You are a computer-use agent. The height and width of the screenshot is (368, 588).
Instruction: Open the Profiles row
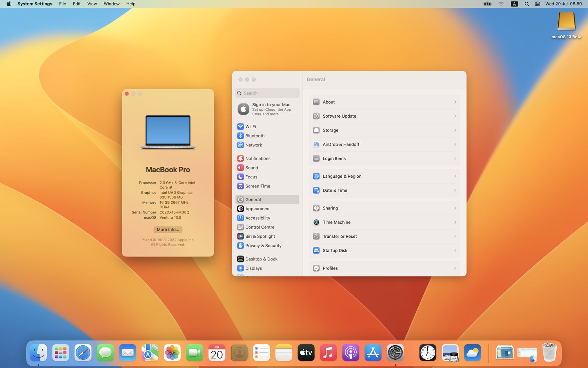point(385,268)
